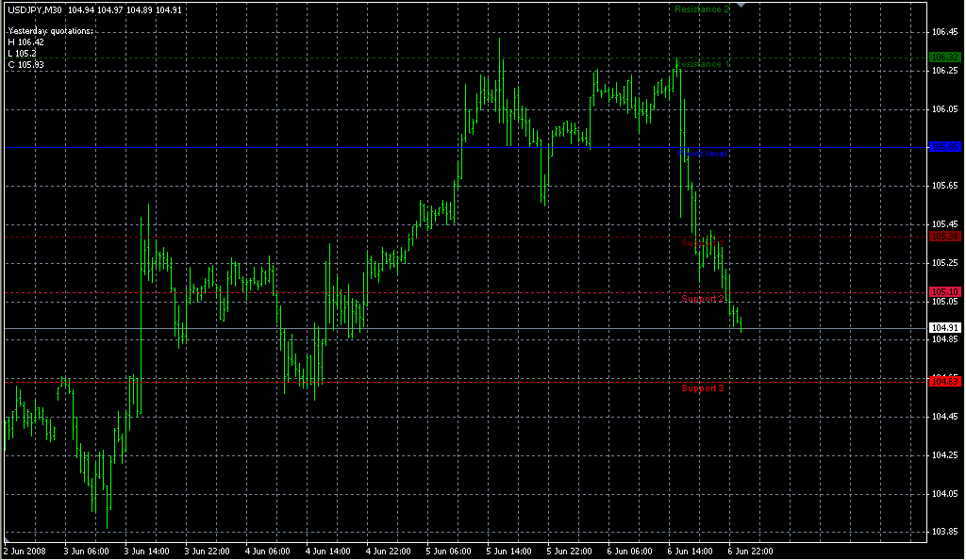Click yesterday's high value H 106.42

[x=25, y=41]
